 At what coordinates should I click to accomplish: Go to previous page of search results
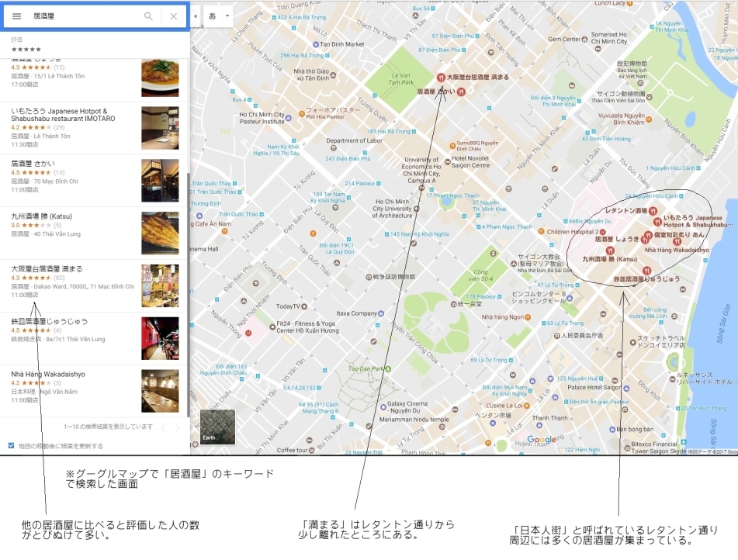click(163, 427)
